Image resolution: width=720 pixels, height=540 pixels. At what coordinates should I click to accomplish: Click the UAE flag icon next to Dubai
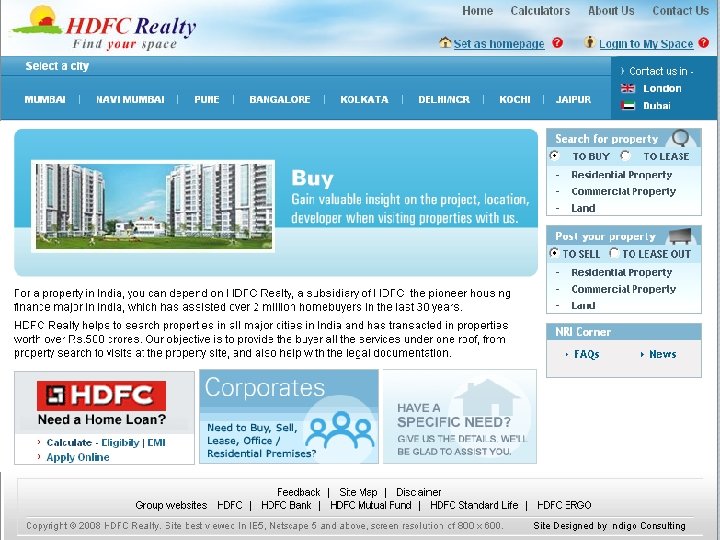[628, 106]
